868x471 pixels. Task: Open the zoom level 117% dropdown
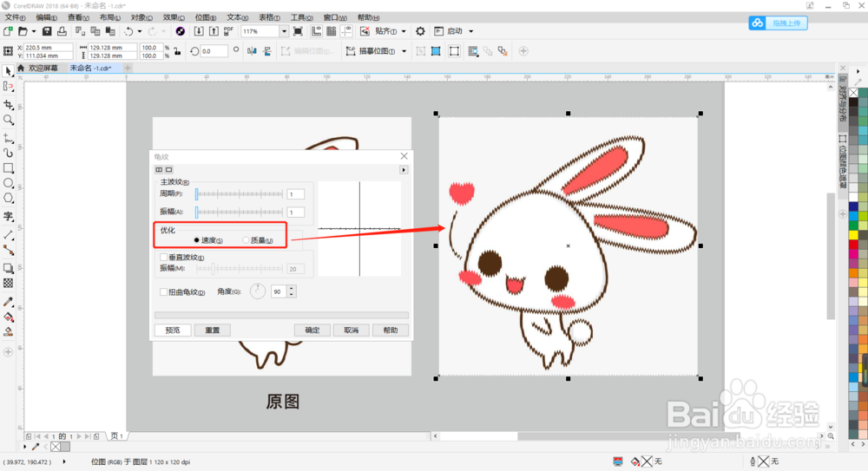point(284,31)
